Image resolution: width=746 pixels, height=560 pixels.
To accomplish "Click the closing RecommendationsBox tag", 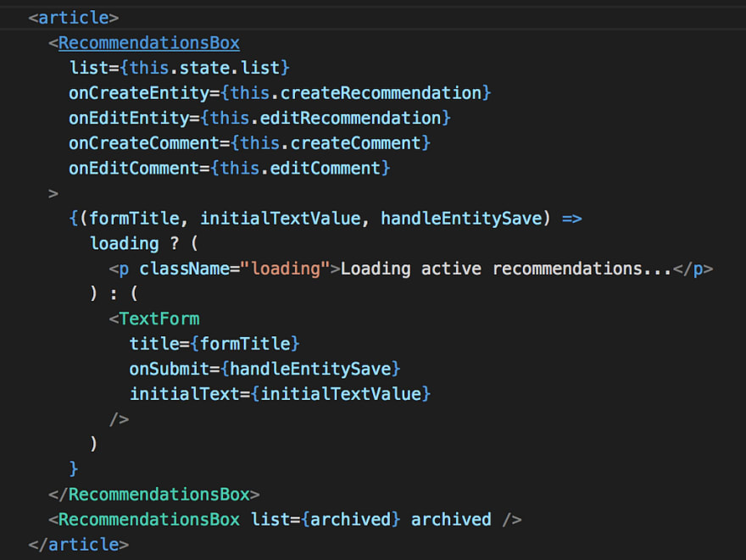I will [154, 495].
